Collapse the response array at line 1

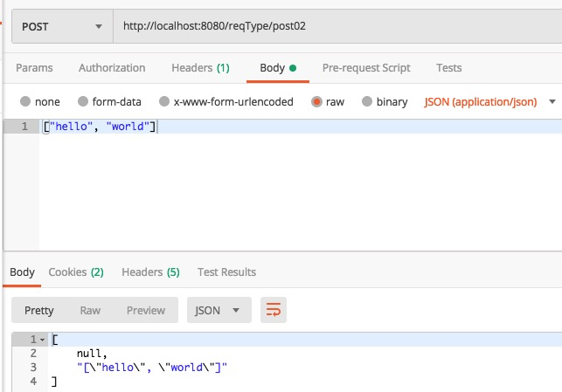42,340
